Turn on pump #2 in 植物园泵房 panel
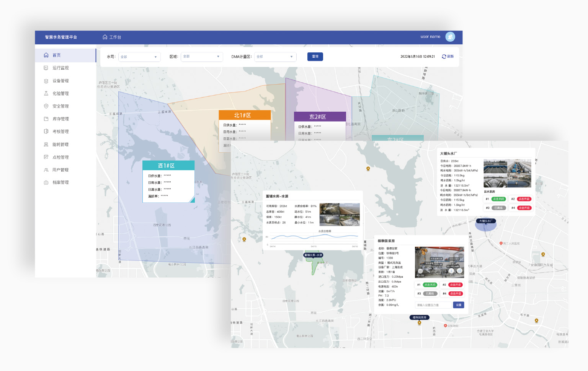 (455, 285)
